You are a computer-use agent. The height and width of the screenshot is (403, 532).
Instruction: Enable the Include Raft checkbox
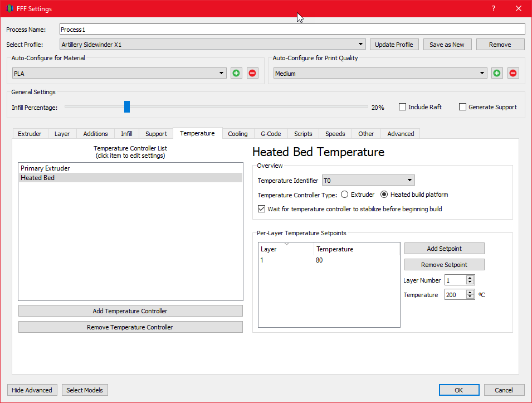402,107
